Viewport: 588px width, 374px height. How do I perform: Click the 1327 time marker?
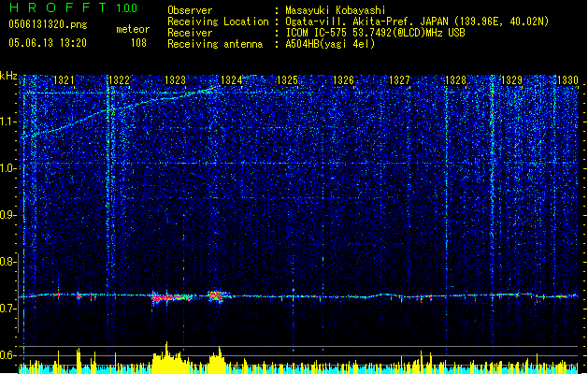(399, 80)
